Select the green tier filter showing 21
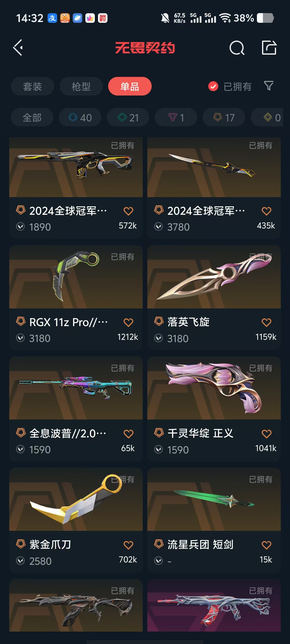Viewport: 290px width, 644px height. tap(128, 117)
